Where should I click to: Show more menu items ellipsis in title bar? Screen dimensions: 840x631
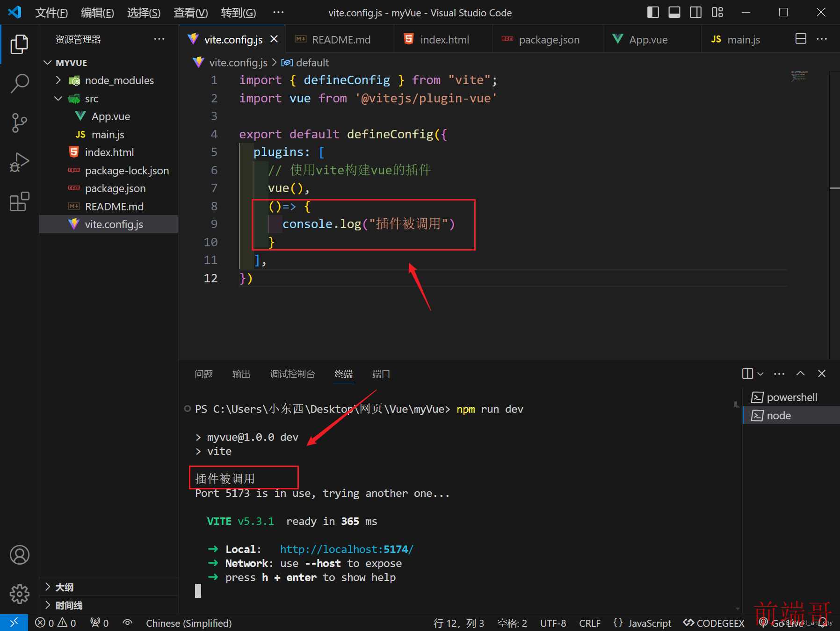point(278,13)
